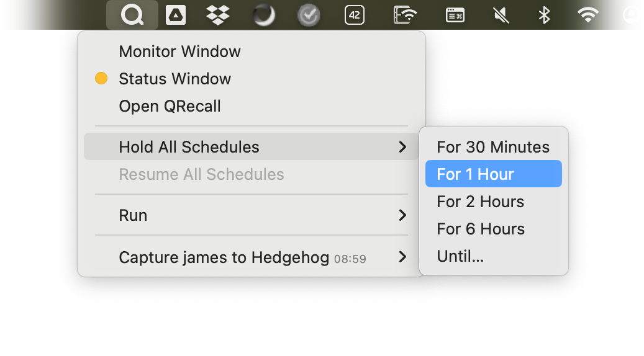Click the crescent moon menu bar icon
The height and width of the screenshot is (356, 644).
(263, 15)
